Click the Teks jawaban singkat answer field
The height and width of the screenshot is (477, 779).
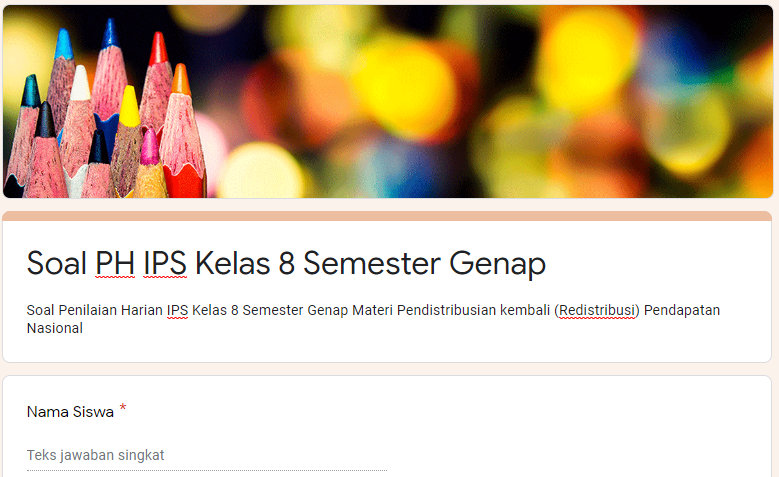(x=207, y=455)
